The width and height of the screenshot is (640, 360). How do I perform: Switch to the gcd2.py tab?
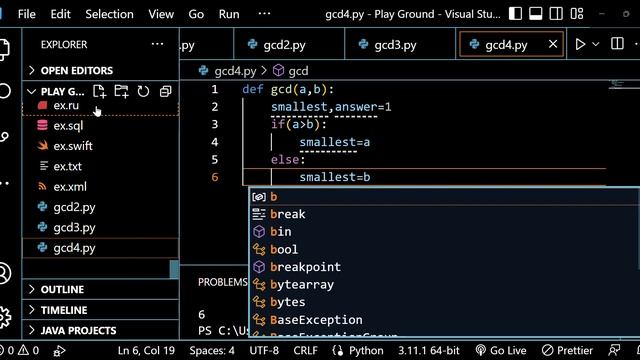point(289,44)
